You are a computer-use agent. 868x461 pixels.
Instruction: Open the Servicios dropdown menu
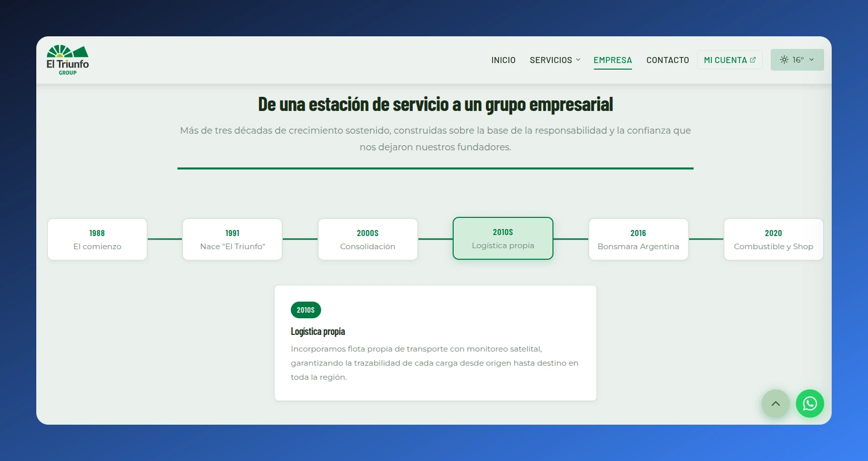point(555,60)
